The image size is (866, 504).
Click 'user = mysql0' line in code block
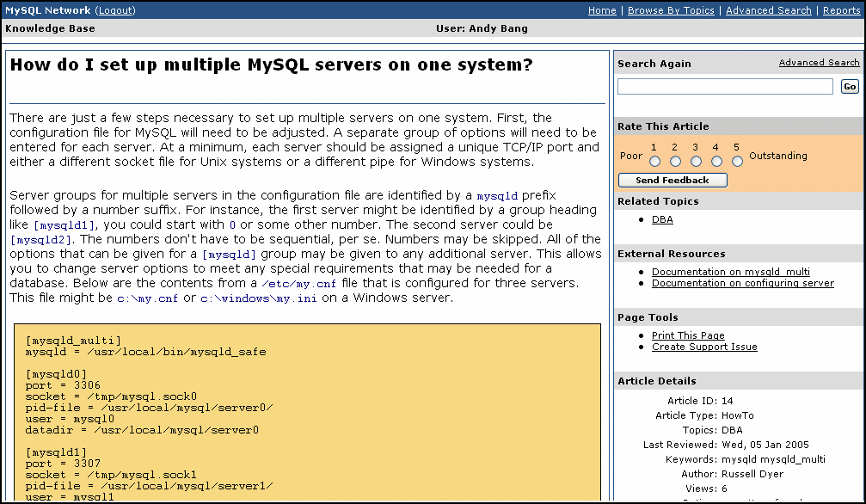point(70,419)
